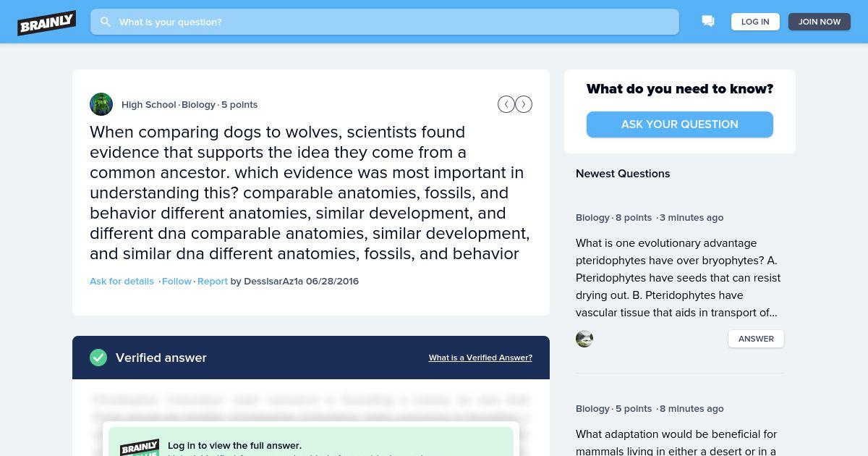Image resolution: width=868 pixels, height=456 pixels.
Task: Click the LOG IN button
Action: 755,22
